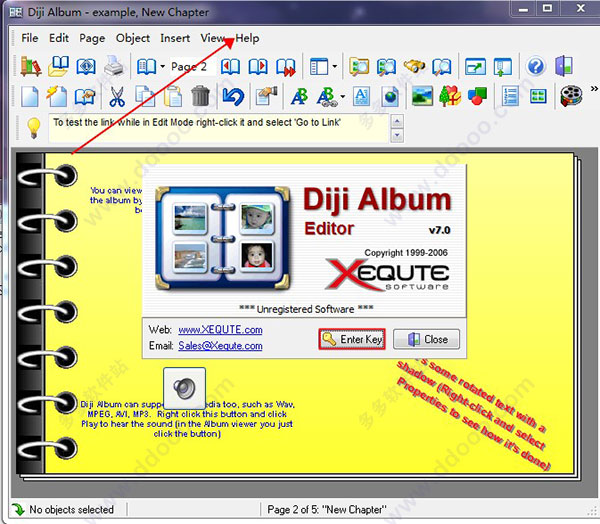Viewport: 600px width, 524px height.
Task: Click the lightbulb tip icon
Action: coord(34,127)
